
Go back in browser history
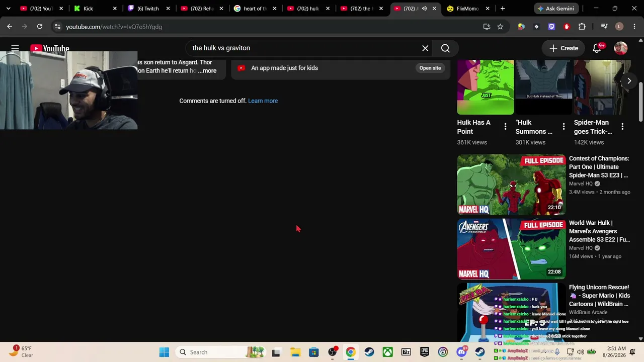point(10,27)
